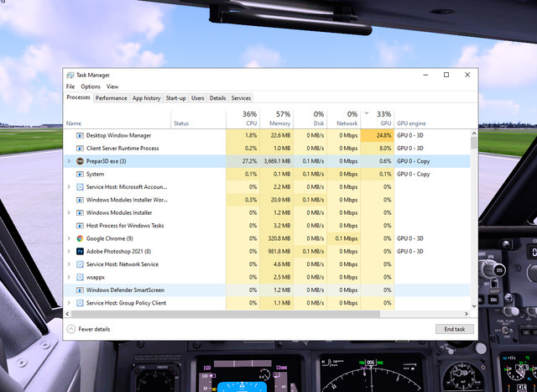Click the horizontal scrollbar right arrow
The height and width of the screenshot is (392, 537).
click(467, 314)
